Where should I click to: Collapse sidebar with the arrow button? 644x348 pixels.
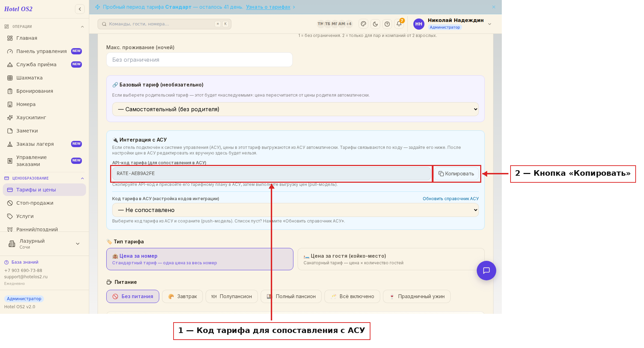[x=80, y=9]
